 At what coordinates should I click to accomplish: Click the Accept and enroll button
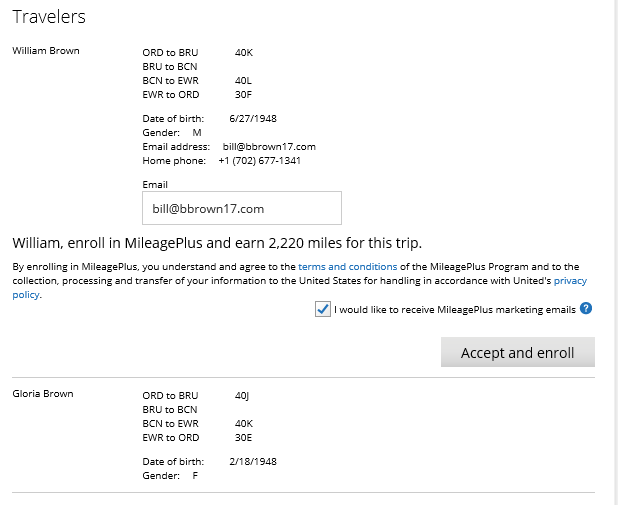517,352
